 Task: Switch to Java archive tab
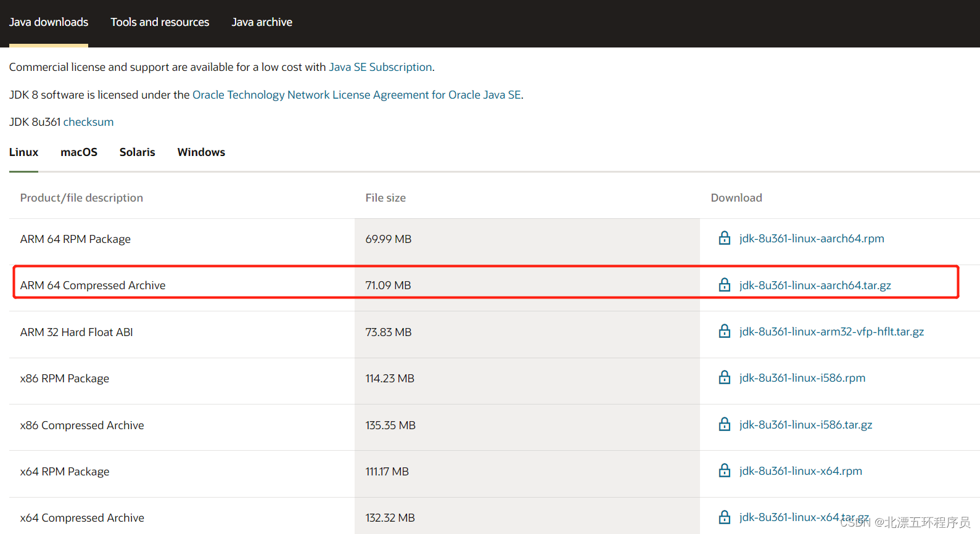click(262, 22)
